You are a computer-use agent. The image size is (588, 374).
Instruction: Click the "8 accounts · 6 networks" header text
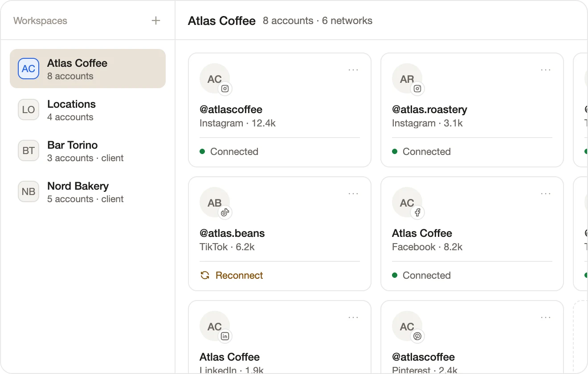click(x=318, y=20)
